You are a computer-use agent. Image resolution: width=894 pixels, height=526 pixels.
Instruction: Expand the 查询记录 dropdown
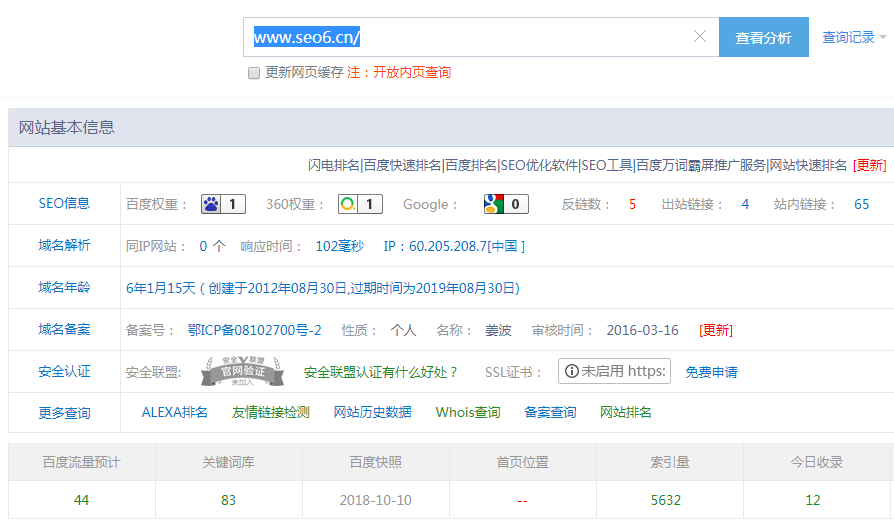point(854,37)
